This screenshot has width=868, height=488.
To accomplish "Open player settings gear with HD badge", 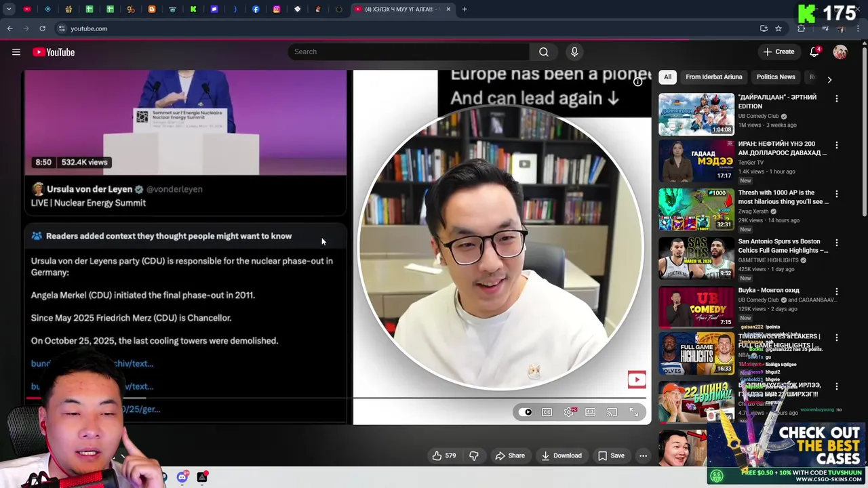I will point(569,412).
